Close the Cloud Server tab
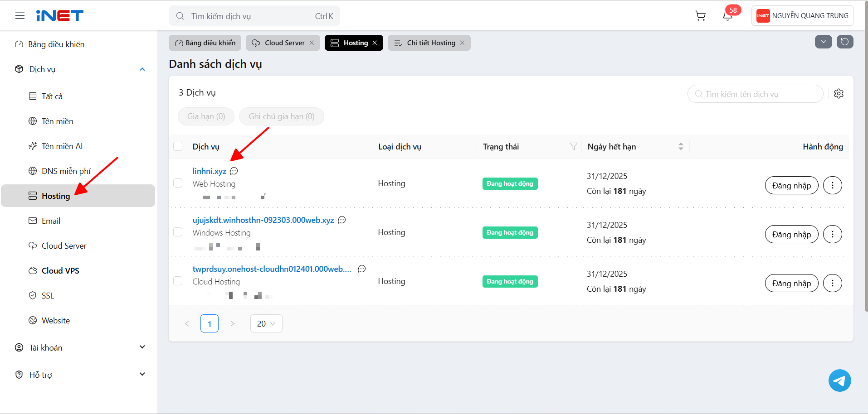This screenshot has width=868, height=414. tap(312, 43)
